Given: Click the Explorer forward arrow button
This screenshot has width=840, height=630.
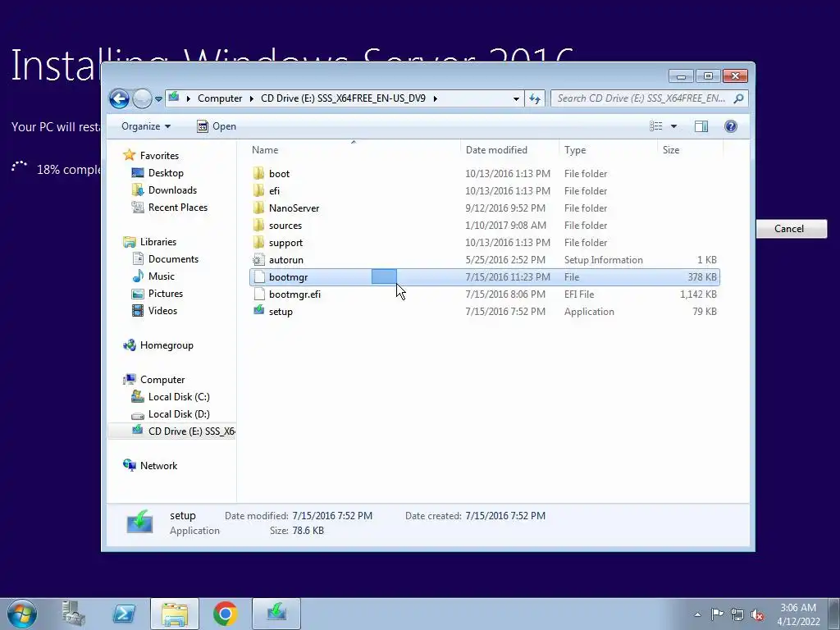Looking at the screenshot, I should point(142,98).
